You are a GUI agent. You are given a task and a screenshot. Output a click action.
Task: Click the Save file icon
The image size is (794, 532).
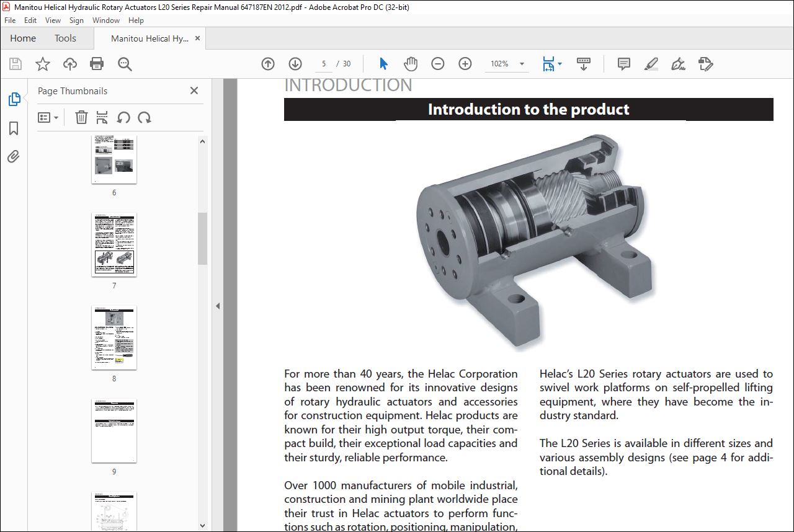coord(16,64)
